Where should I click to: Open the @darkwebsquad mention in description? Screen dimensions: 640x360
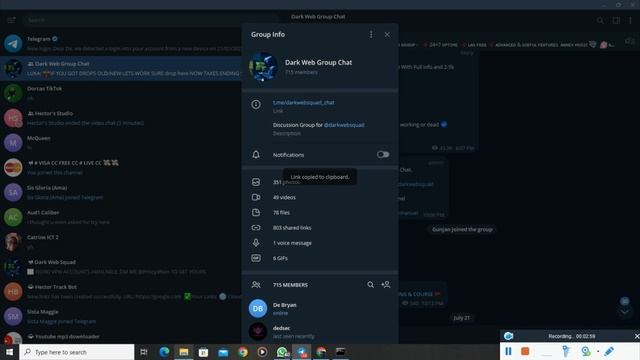click(x=344, y=125)
